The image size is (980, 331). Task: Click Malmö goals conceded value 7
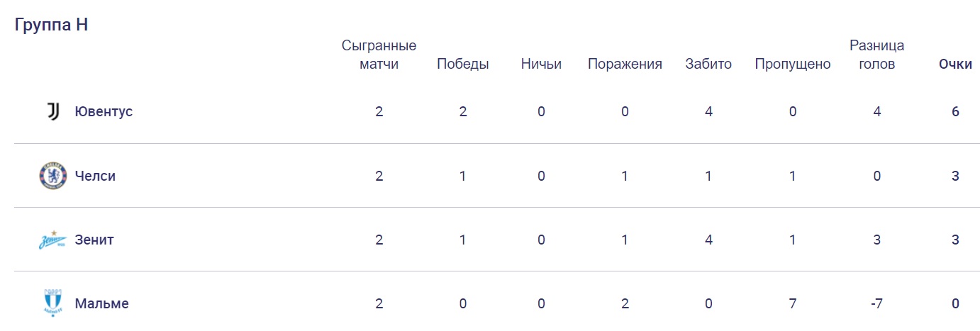click(792, 303)
